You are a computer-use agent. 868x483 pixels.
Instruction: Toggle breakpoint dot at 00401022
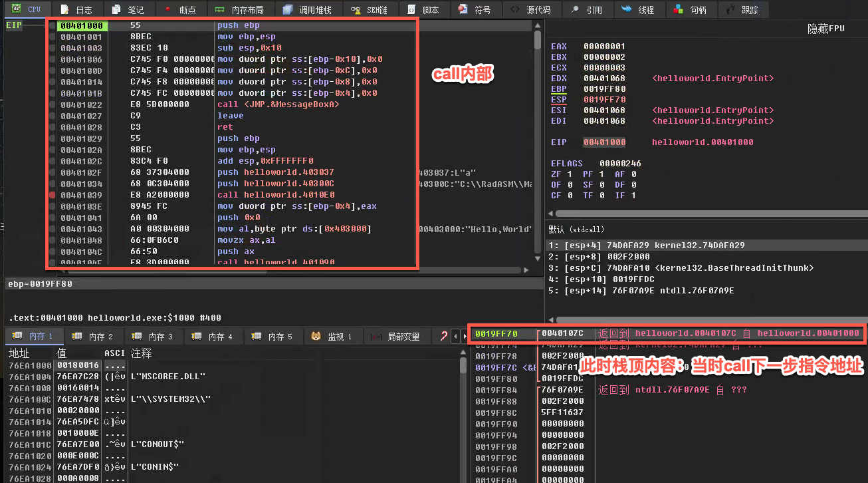coord(53,104)
